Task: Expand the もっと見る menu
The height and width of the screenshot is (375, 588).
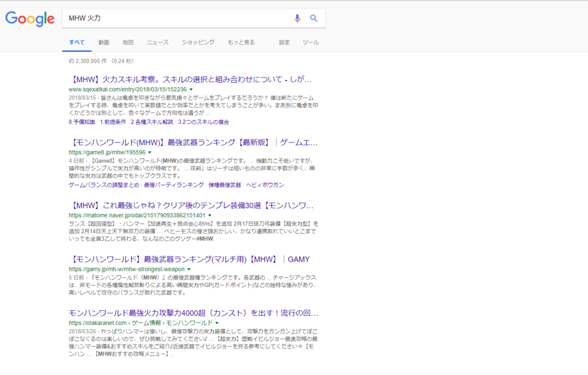Action: click(x=241, y=42)
